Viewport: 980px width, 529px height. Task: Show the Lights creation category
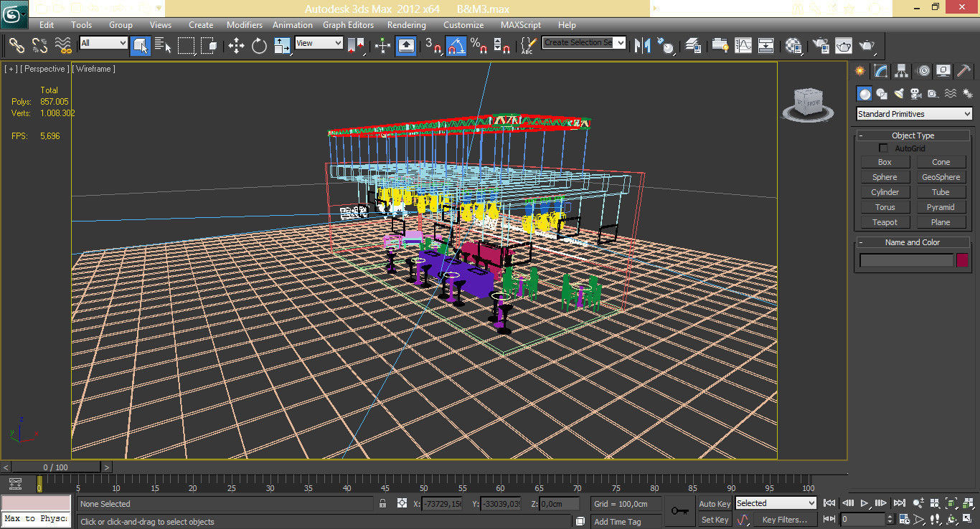tap(899, 94)
